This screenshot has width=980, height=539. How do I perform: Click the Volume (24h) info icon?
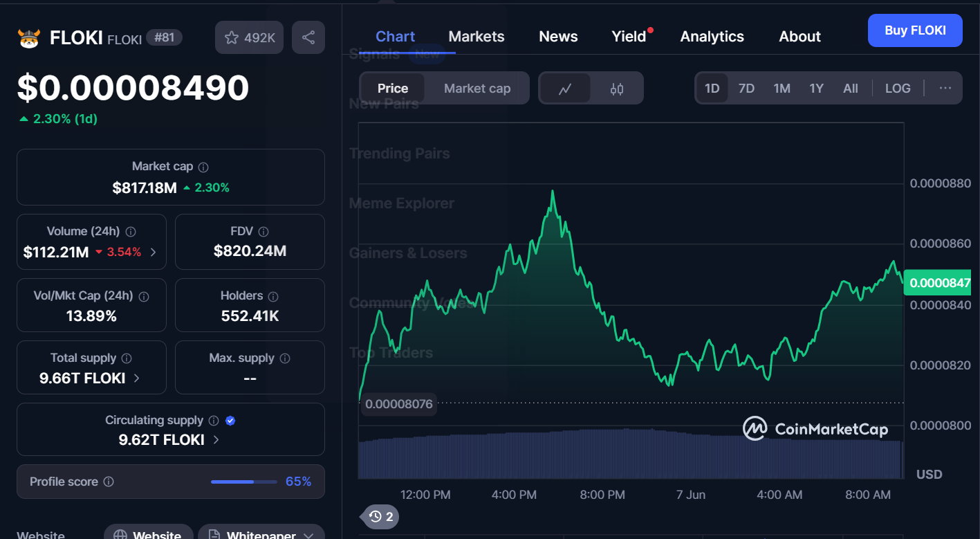pyautogui.click(x=131, y=232)
